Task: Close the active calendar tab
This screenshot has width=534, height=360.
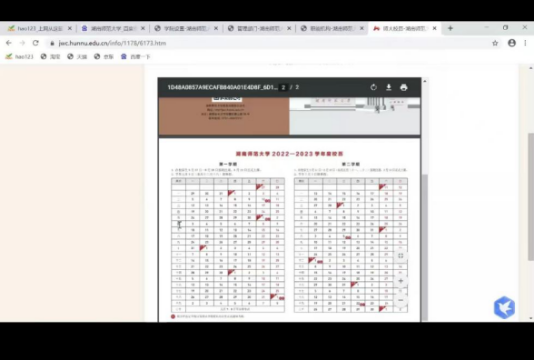Action: point(435,29)
